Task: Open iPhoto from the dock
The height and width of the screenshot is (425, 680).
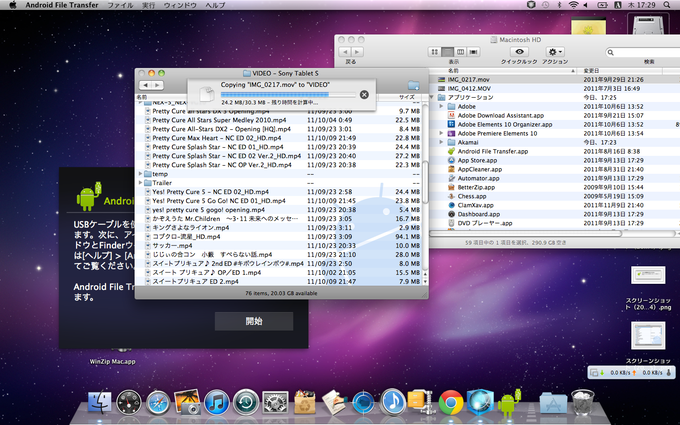Action: click(x=187, y=402)
